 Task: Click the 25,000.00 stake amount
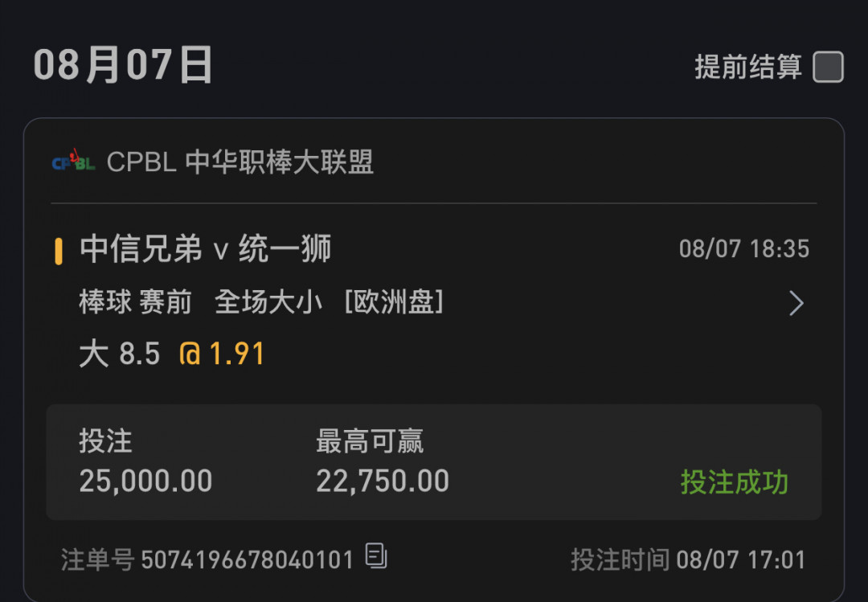point(145,481)
